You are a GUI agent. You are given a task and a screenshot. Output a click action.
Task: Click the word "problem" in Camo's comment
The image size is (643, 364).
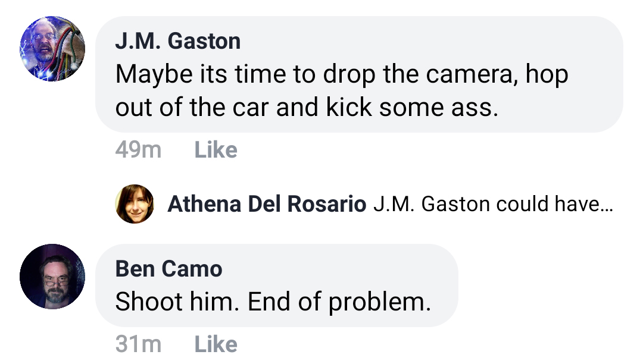[x=379, y=302]
